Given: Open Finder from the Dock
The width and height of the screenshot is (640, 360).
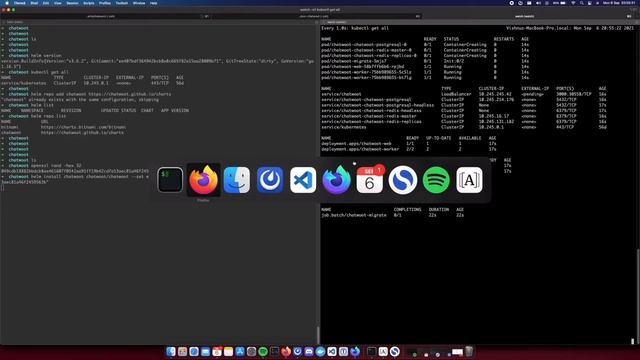Looking at the screenshot, I should coord(171,351).
